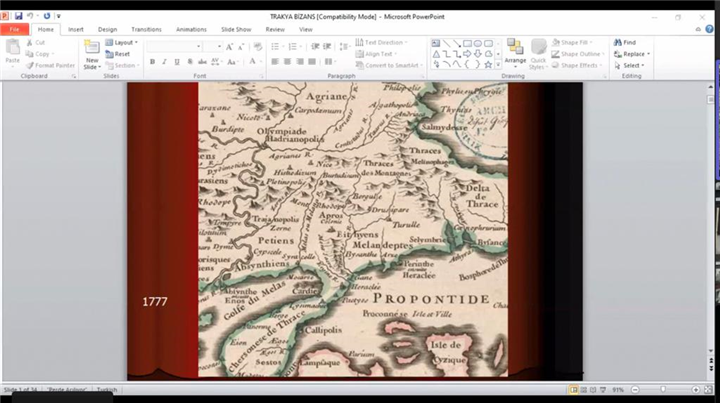Switch to the Transitions tab
Image resolution: width=720 pixels, height=403 pixels.
pos(146,29)
